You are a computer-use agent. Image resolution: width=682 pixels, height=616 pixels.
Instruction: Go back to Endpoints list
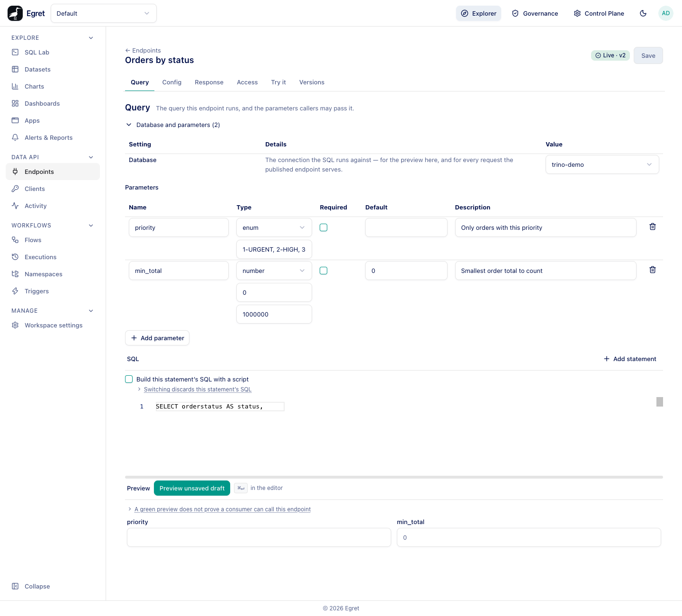pyautogui.click(x=143, y=50)
